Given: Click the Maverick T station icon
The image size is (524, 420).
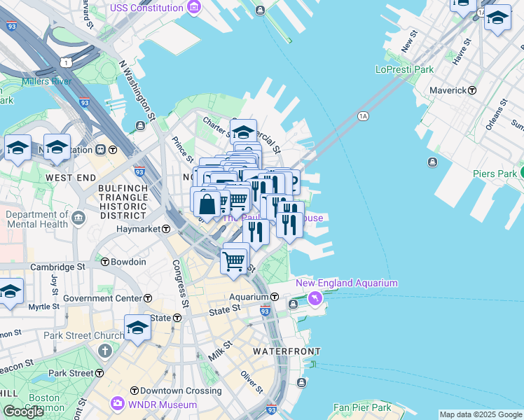Looking at the screenshot, I should coord(472,90).
